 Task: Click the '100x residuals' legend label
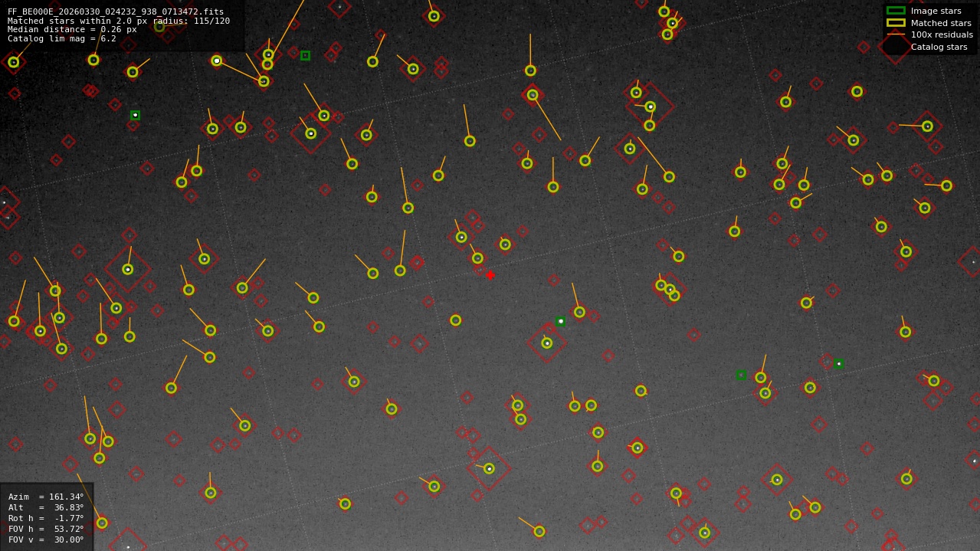tap(942, 34)
